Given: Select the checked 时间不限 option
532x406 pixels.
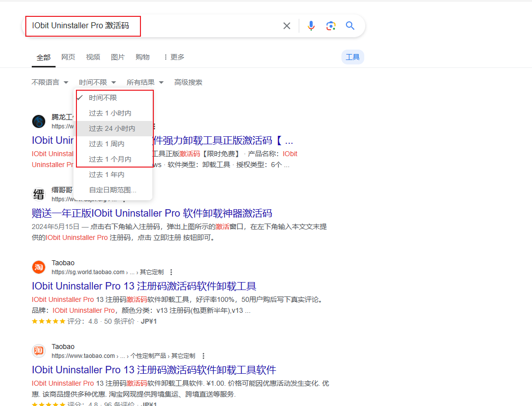Looking at the screenshot, I should [x=103, y=98].
